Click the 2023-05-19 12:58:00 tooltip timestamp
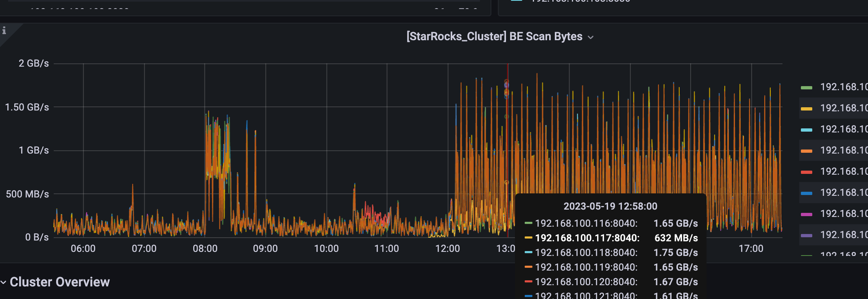This screenshot has height=299, width=868. [610, 206]
